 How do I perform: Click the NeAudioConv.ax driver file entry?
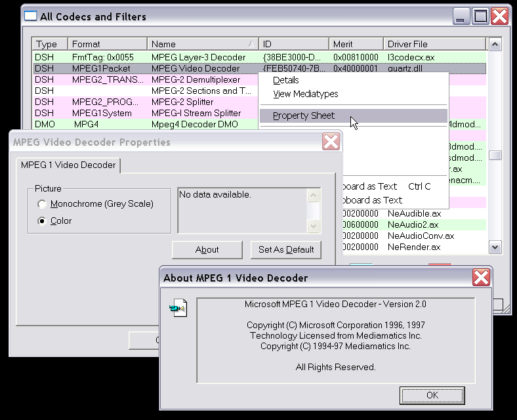click(x=421, y=236)
